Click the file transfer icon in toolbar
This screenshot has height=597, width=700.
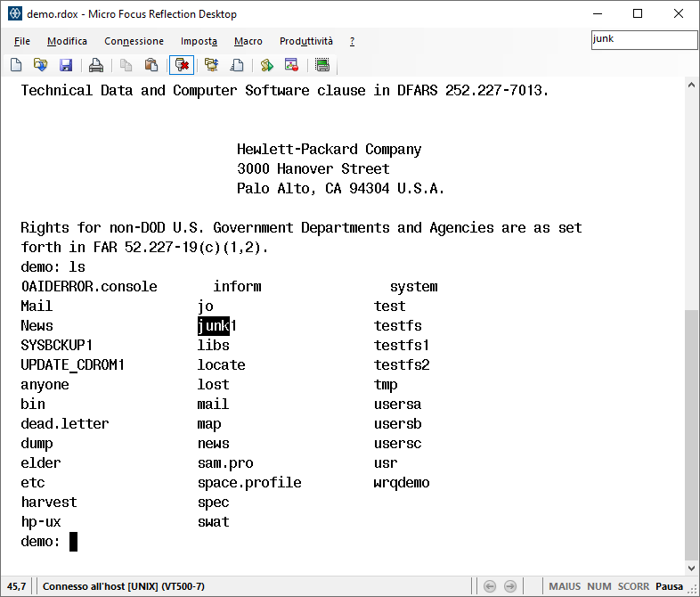tap(211, 65)
